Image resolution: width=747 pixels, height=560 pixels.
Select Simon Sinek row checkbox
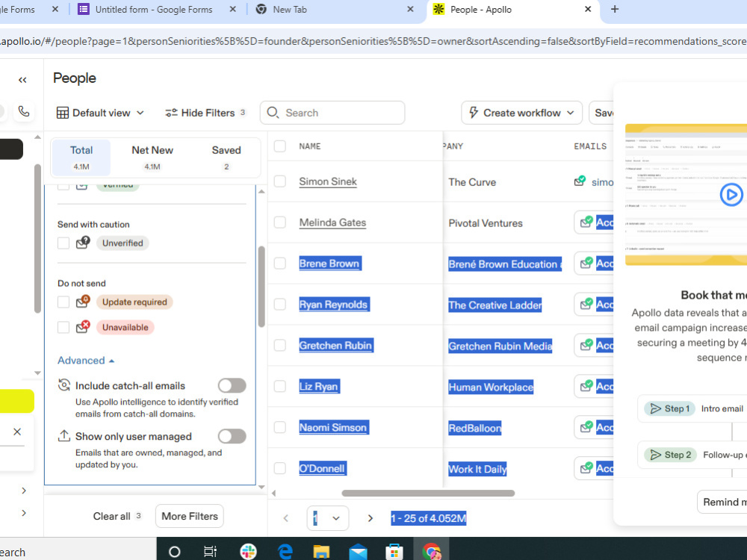coord(280,181)
